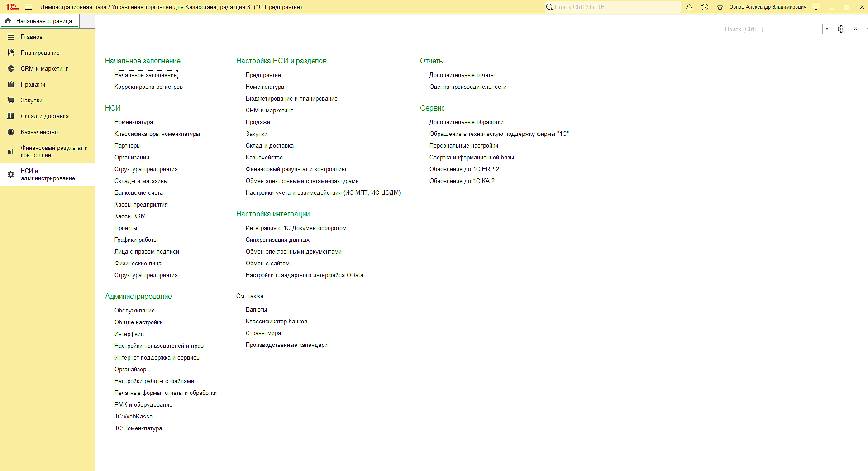Clear the function menu search field
Image resolution: width=868 pixels, height=471 pixels.
(827, 29)
